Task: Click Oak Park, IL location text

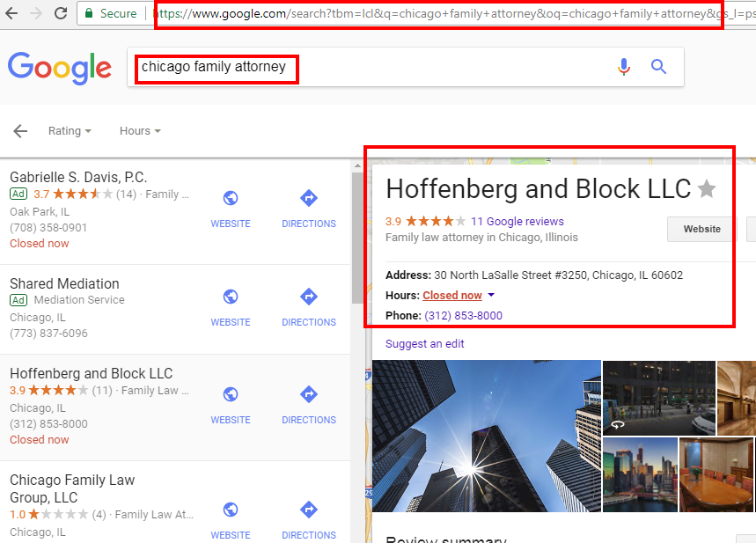Action: (40, 212)
